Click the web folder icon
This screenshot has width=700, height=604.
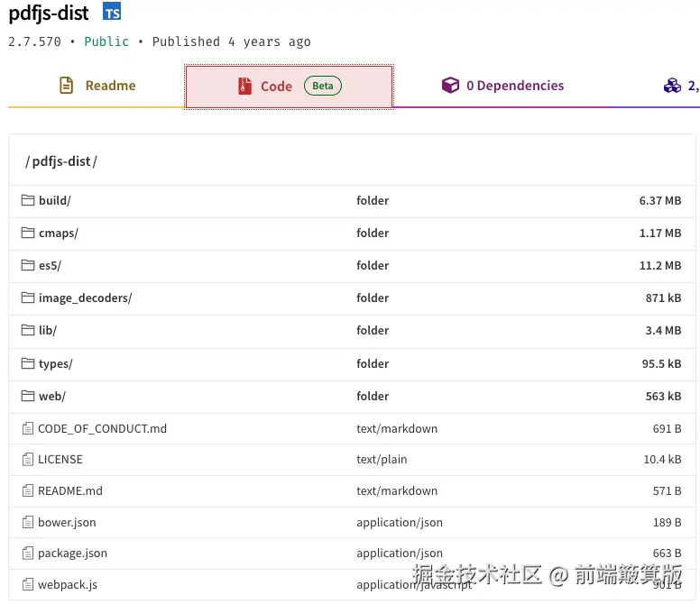(28, 396)
